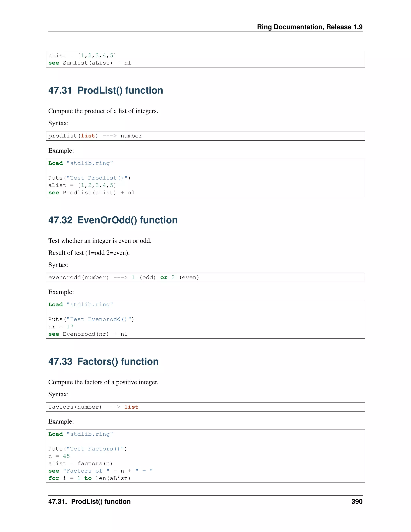
Task: Click the Ring Documentation, Release 1.9 header
Action: 309,27
